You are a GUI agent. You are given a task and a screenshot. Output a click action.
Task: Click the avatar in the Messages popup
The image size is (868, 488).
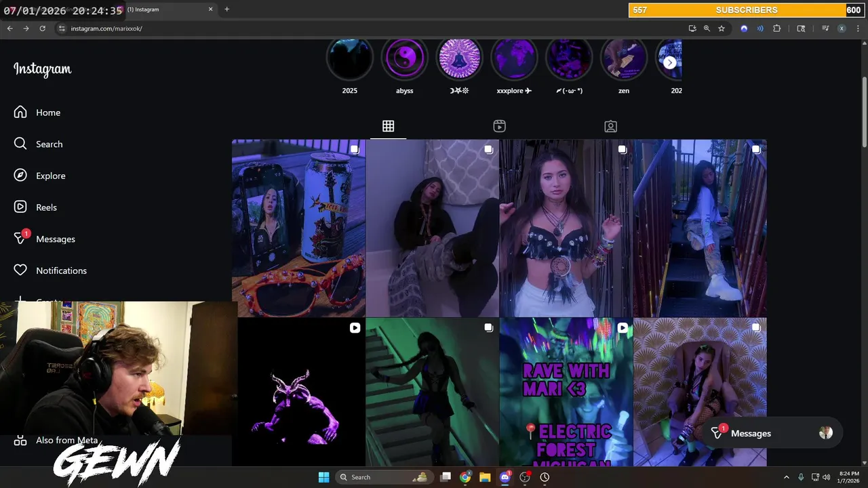(825, 433)
